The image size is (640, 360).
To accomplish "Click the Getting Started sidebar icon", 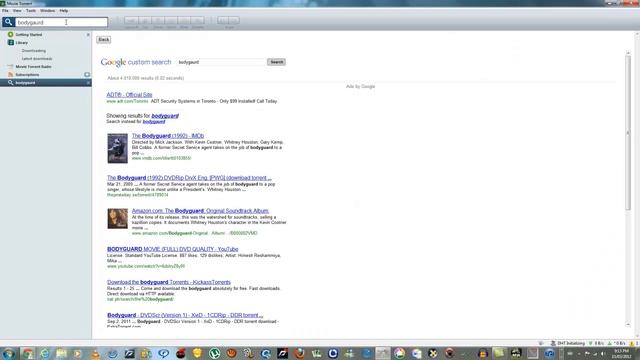I will [11, 35].
